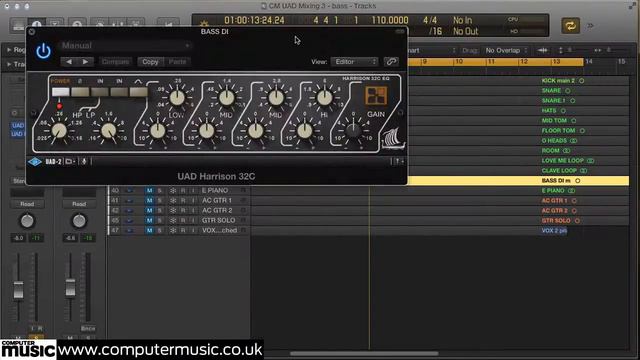Toggle the phase invert switch on Harrison EQ

coord(80,92)
